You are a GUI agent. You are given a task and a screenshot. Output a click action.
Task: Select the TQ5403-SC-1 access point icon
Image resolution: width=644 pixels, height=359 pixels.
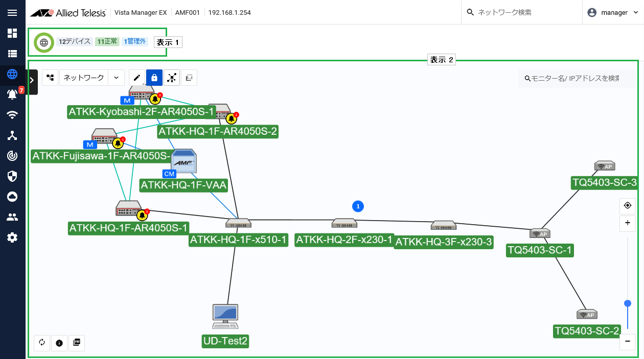[x=540, y=233]
